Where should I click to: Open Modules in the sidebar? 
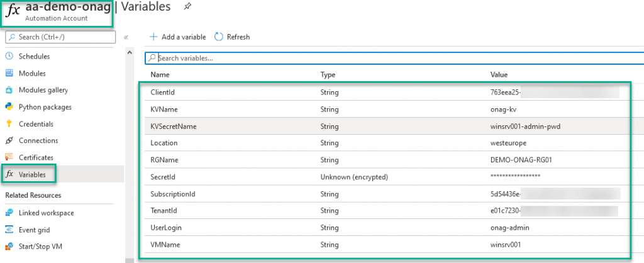(32, 73)
